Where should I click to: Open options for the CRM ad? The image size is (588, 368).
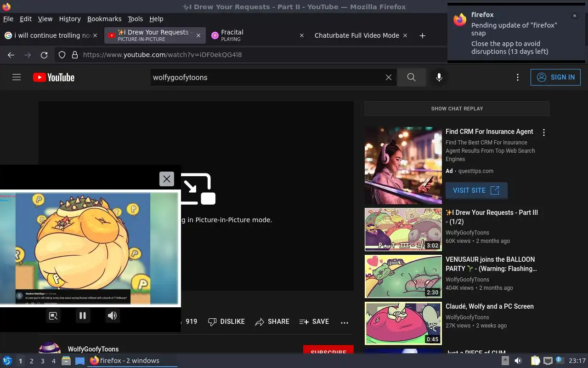544,132
